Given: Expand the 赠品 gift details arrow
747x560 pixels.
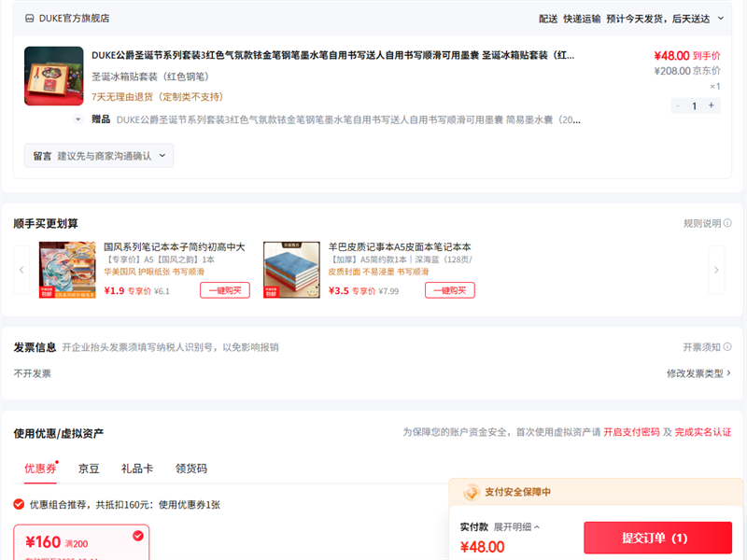Looking at the screenshot, I should pyautogui.click(x=78, y=119).
